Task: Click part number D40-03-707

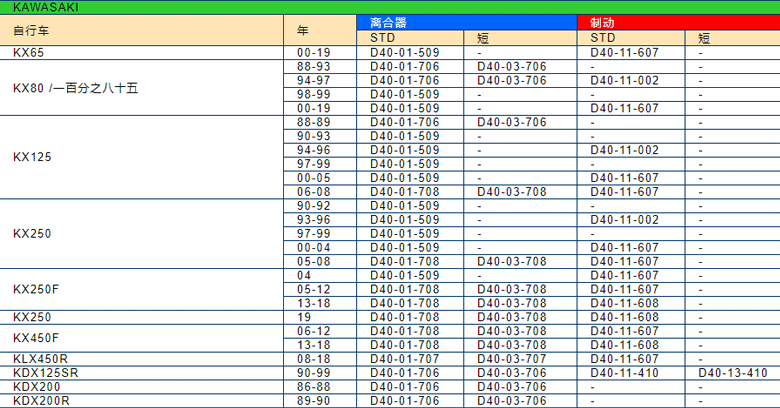Action: point(512,359)
